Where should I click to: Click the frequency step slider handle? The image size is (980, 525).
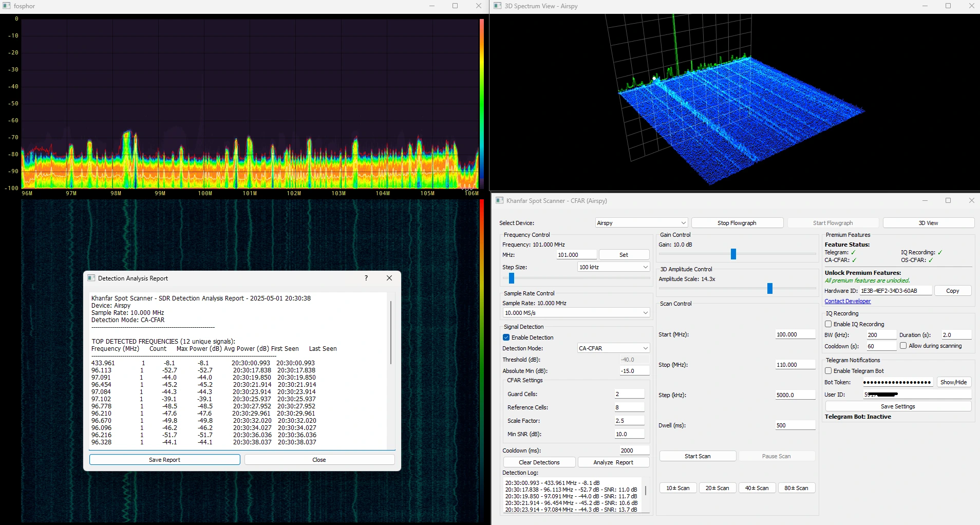click(x=512, y=278)
